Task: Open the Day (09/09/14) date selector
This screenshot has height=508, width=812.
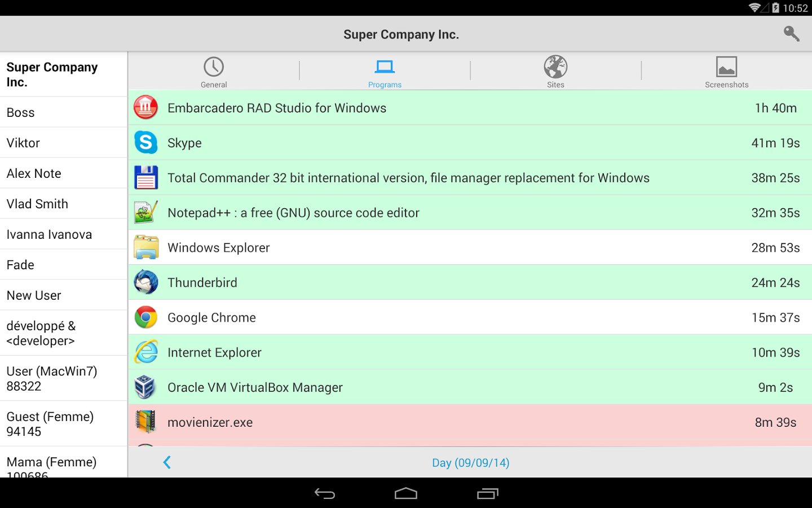Action: coord(470,463)
